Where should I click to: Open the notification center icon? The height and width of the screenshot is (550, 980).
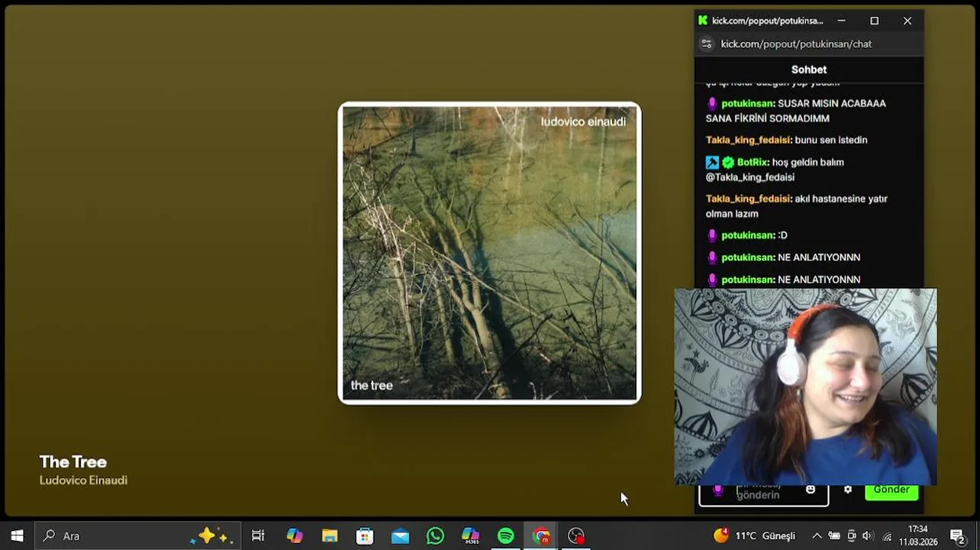click(958, 536)
